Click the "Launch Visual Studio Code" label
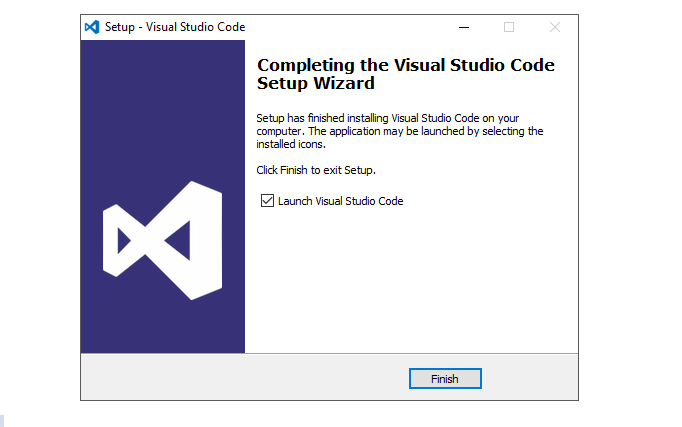The width and height of the screenshot is (682, 427). 340,201
